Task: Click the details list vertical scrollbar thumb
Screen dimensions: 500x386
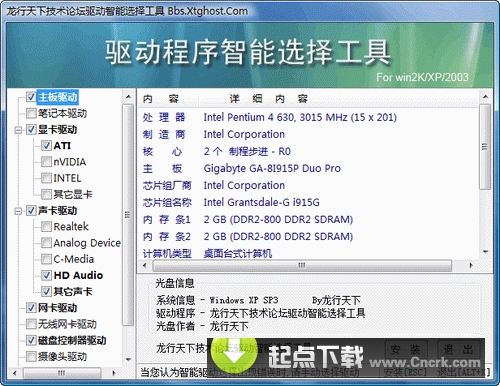Action: (x=485, y=147)
